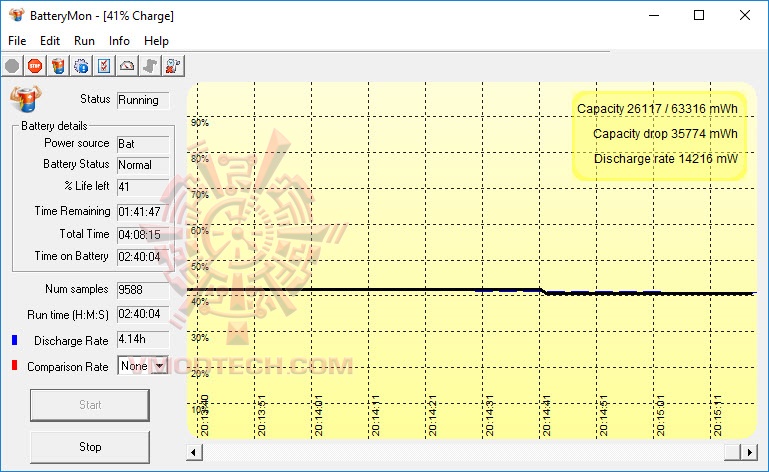Viewport: 769px width, 472px height.
Task: Click the red Comparison Rate color marker
Action: (x=14, y=365)
